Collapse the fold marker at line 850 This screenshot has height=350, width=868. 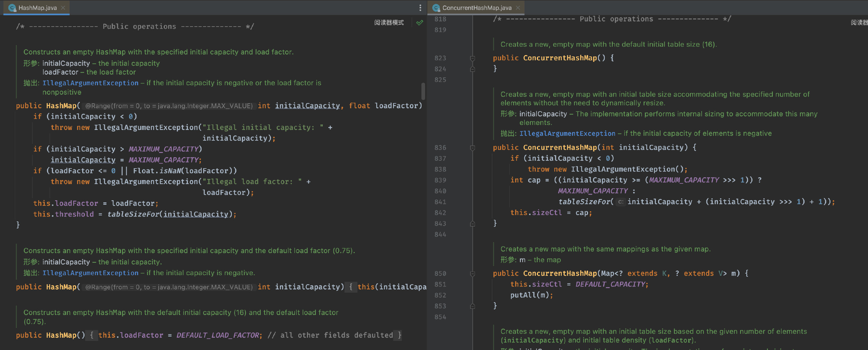coord(472,274)
